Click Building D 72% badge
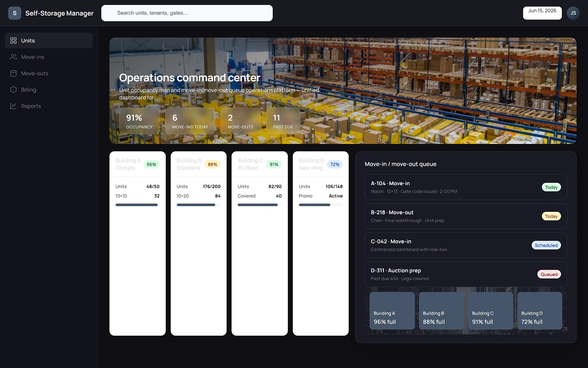 [x=335, y=164]
